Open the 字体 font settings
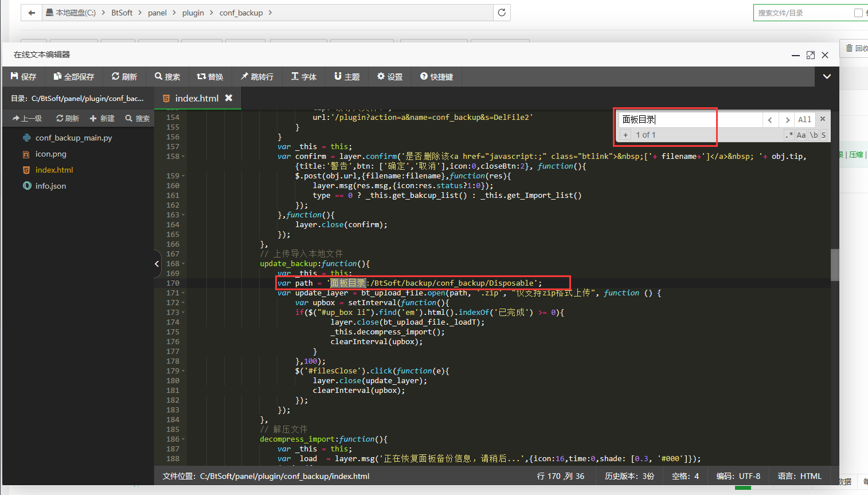This screenshot has width=868, height=495. pyautogui.click(x=304, y=76)
